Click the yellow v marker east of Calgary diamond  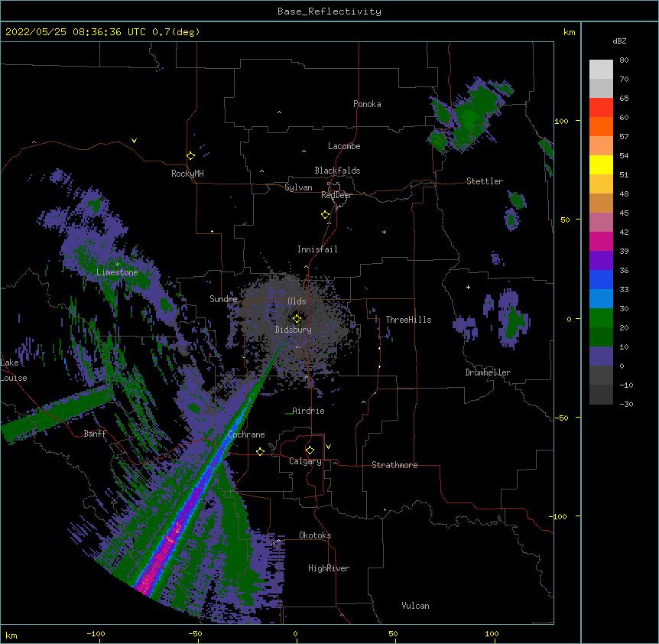328,447
